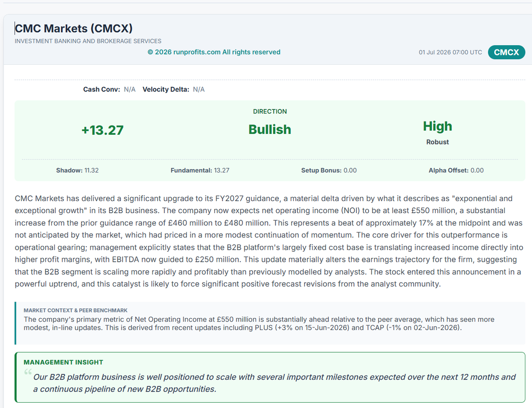
Task: Click the +13.27 score value
Action: pos(102,130)
